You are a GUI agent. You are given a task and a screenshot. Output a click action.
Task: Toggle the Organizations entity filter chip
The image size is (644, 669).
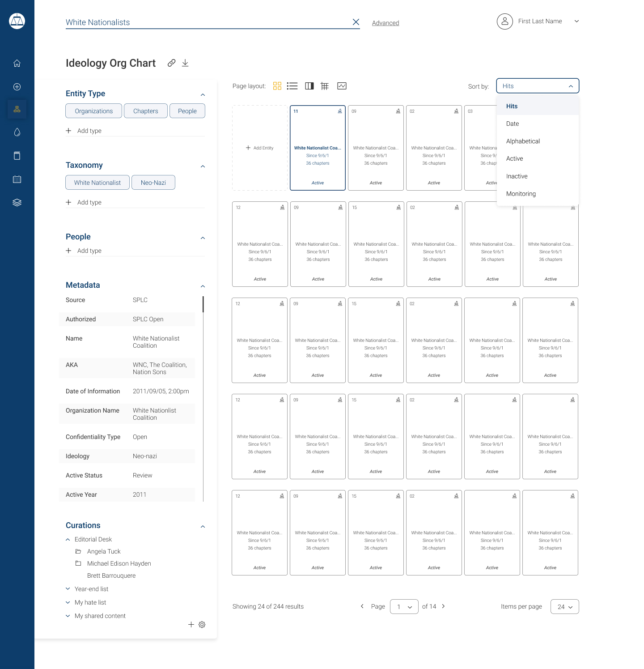coord(93,111)
